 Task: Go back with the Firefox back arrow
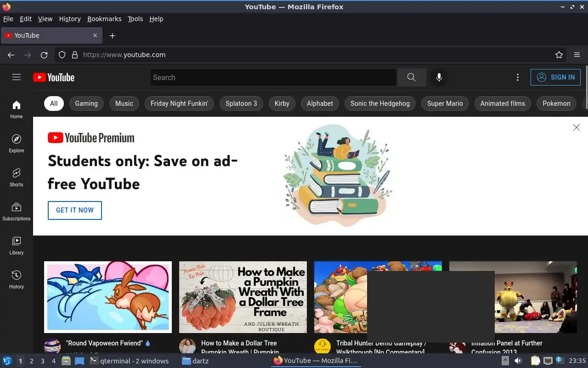11,55
